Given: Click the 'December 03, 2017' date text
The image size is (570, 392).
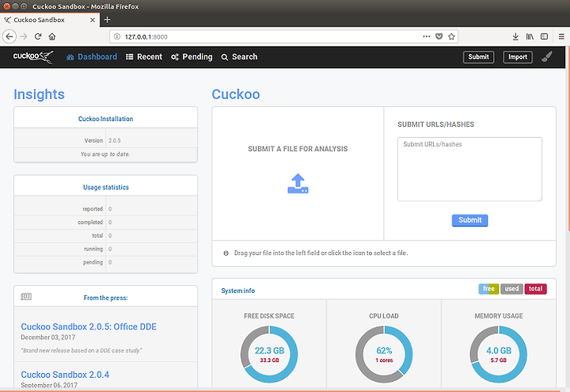Looking at the screenshot, I should tap(48, 337).
